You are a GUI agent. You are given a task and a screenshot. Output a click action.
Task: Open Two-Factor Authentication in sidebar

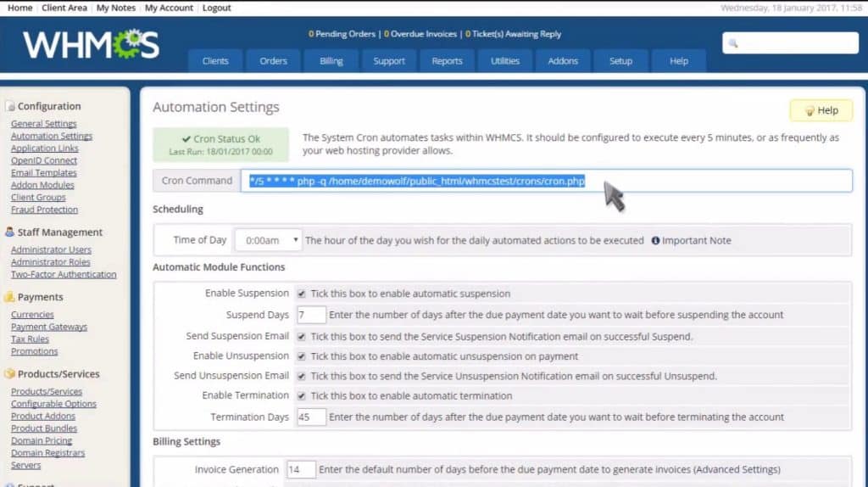pyautogui.click(x=64, y=274)
